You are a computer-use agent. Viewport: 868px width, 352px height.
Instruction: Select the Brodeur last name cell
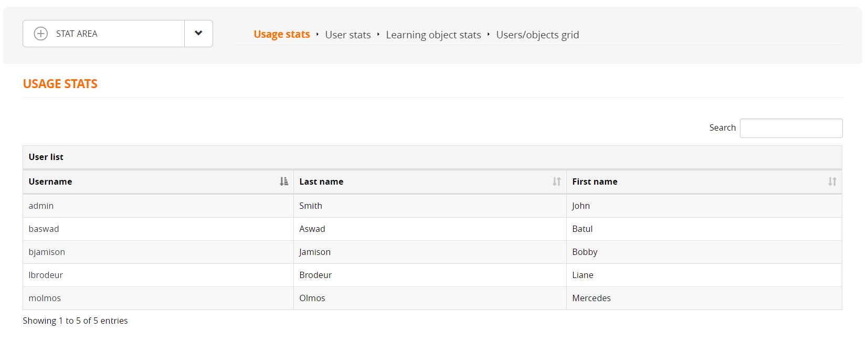coord(430,275)
